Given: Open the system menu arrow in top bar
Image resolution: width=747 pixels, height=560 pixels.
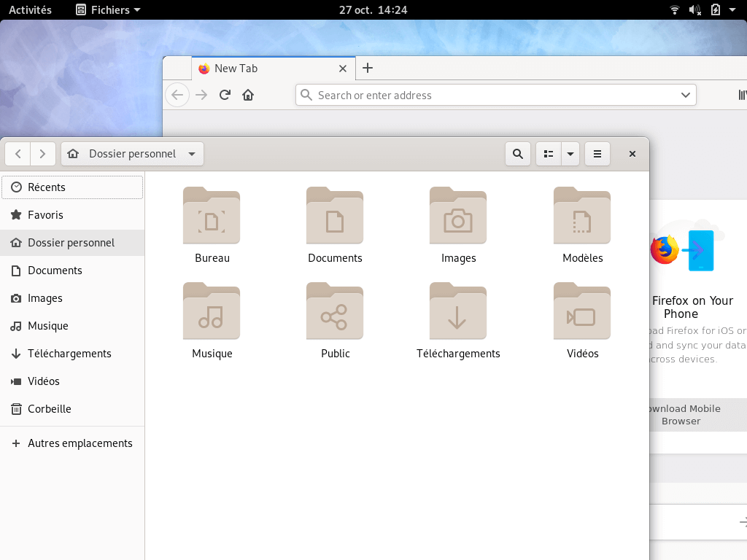Looking at the screenshot, I should click(732, 10).
